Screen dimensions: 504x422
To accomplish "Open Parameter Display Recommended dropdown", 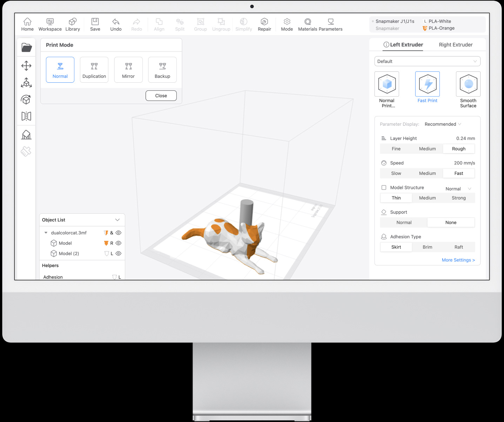I will click(x=443, y=124).
